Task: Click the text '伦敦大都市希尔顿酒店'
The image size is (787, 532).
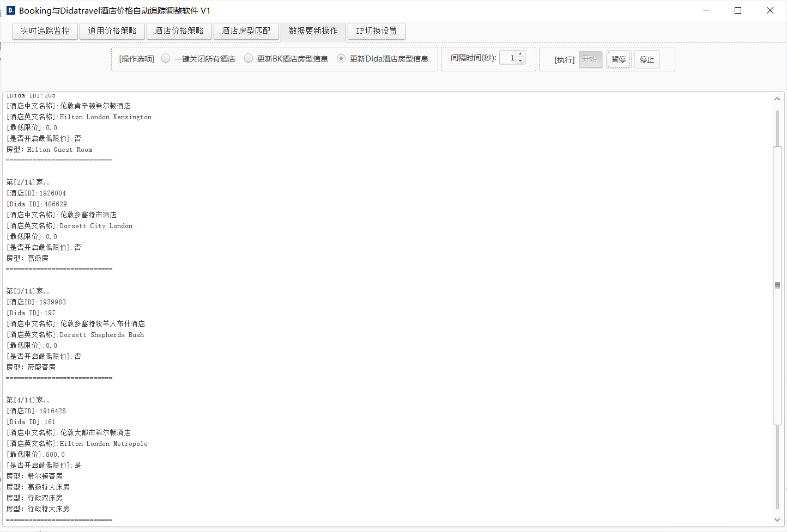Action: [x=95, y=433]
